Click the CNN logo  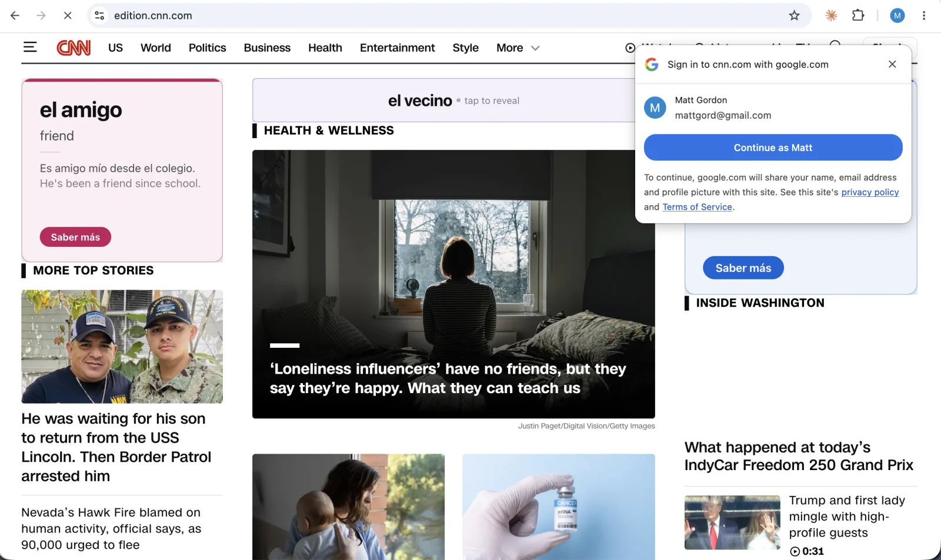(x=74, y=48)
